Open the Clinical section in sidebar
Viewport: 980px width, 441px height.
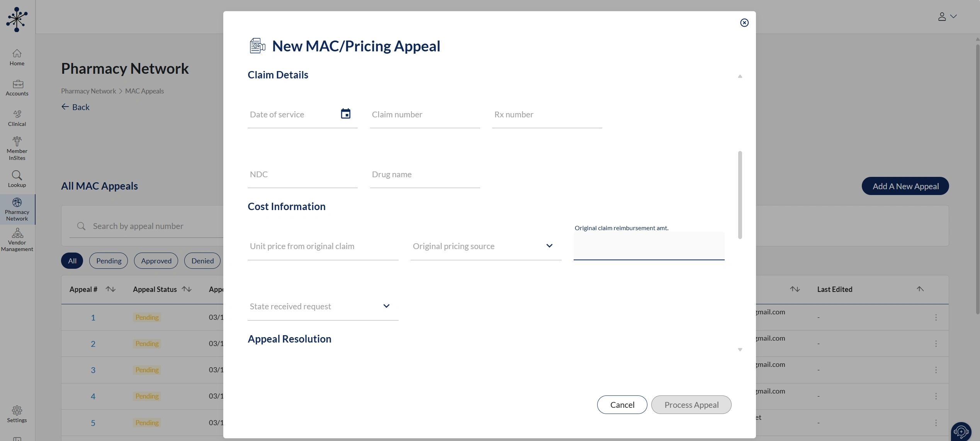tap(17, 118)
